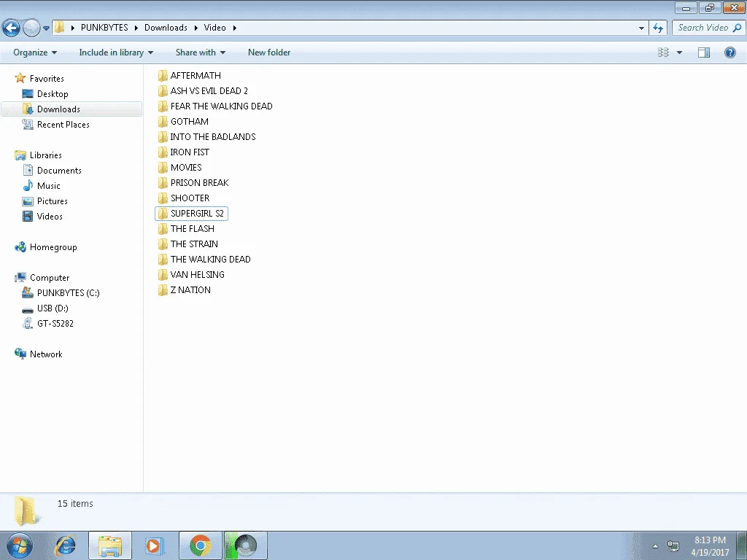This screenshot has height=560, width=747.
Task: Select the GOTHAM folder icon
Action: [163, 122]
